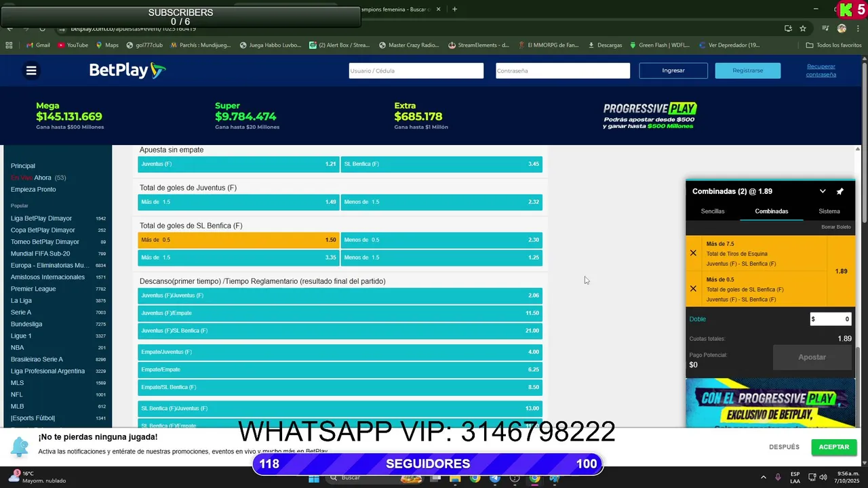Accept notifications with ACEPTAR
Image resolution: width=868 pixels, height=488 pixels.
point(834,447)
